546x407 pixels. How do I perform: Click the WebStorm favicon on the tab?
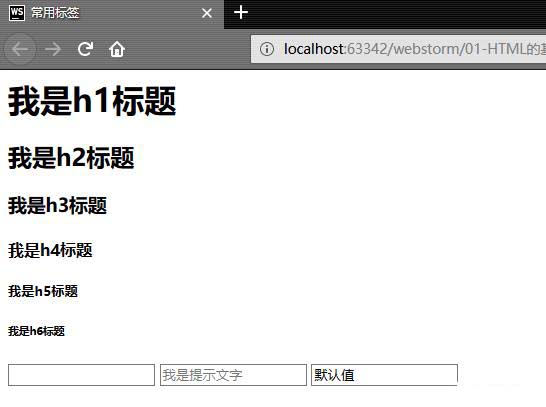pos(17,13)
